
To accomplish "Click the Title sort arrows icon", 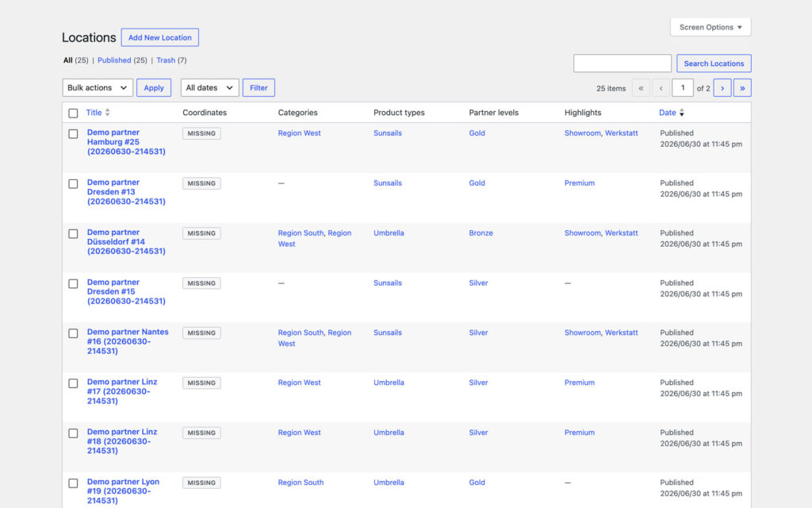I will [107, 113].
